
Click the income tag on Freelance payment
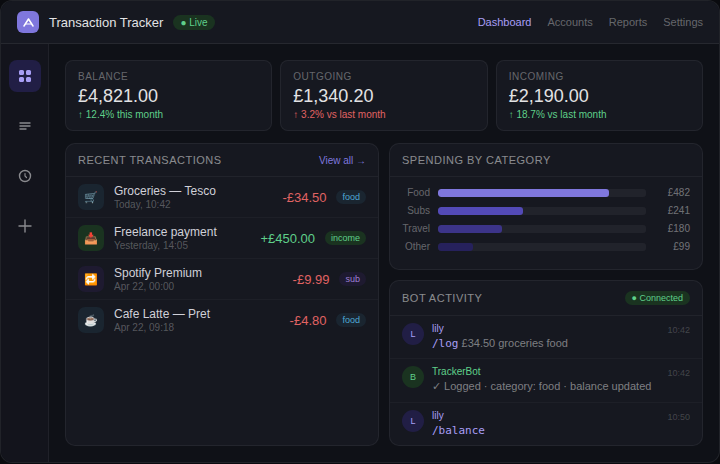click(345, 238)
